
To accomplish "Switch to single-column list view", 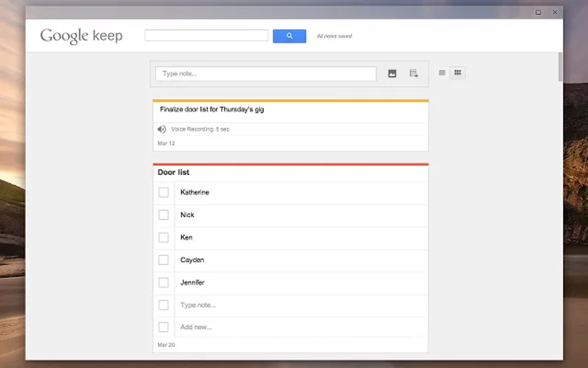I will click(x=442, y=73).
